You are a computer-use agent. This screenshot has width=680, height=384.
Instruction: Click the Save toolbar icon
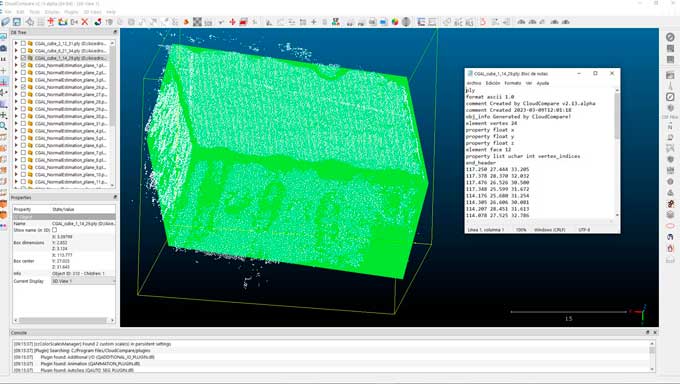click(16, 22)
